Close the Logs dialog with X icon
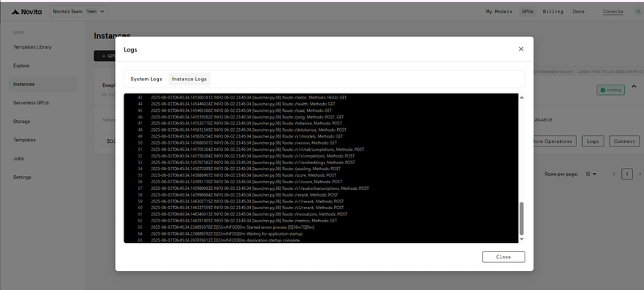 [521, 49]
